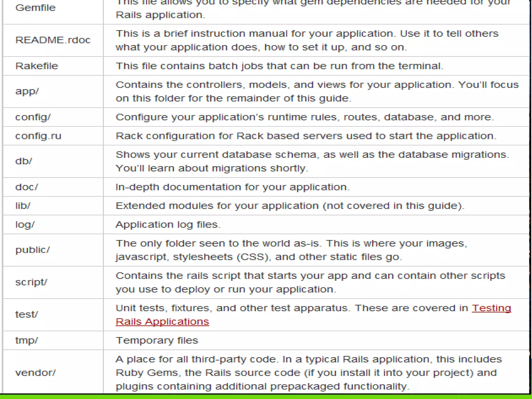The height and width of the screenshot is (399, 532).
Task: Click the test/ folder name
Action: (26, 315)
